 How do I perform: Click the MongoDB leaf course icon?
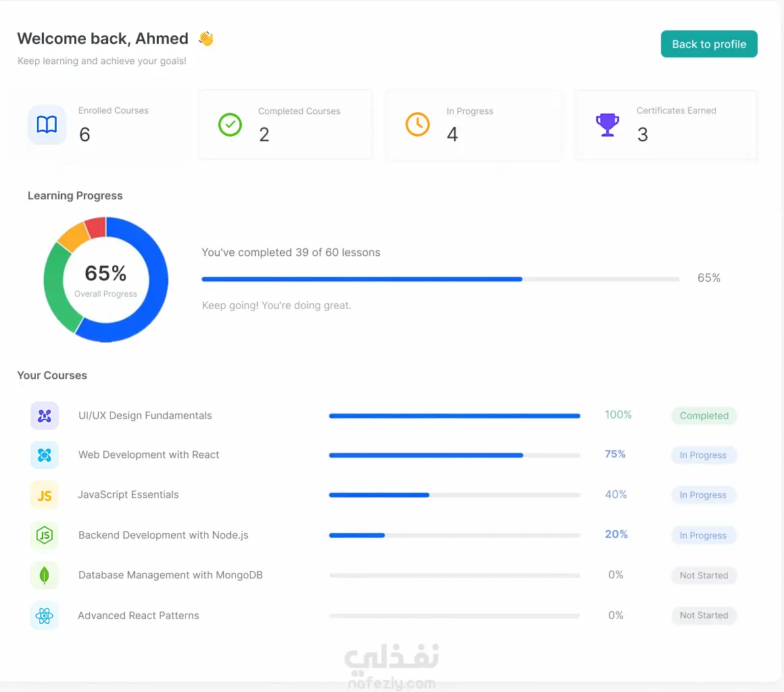[x=45, y=576]
